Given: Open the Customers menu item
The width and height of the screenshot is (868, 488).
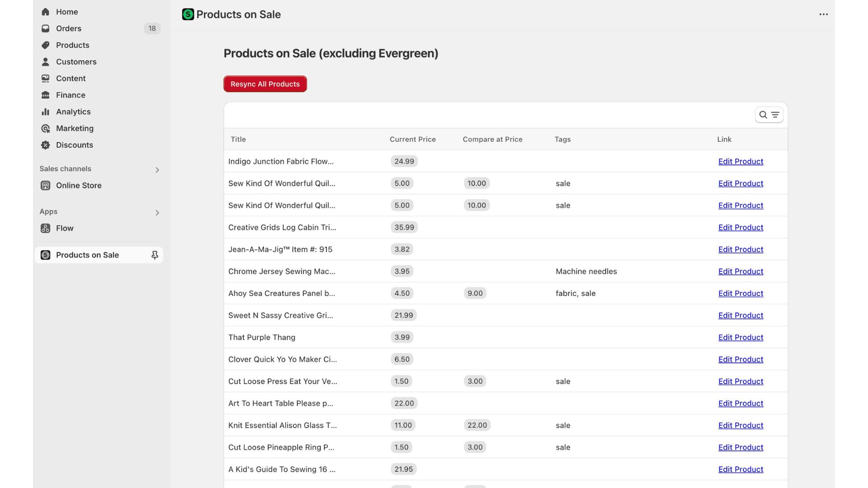Looking at the screenshot, I should point(99,62).
